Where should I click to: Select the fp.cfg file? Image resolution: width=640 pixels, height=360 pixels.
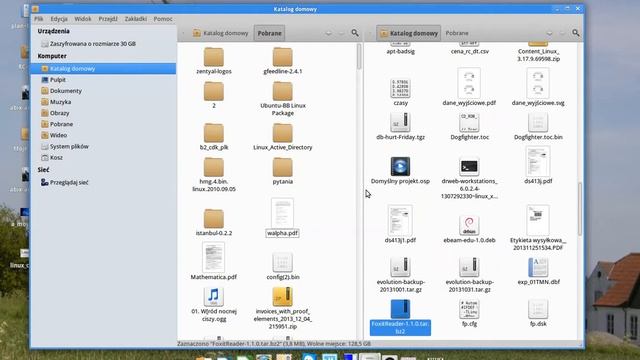[469, 309]
